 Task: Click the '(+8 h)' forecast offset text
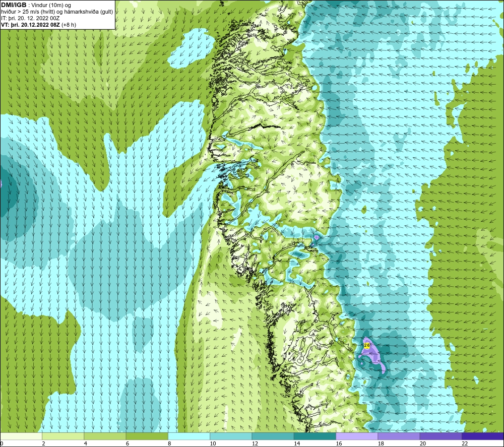(x=69, y=25)
